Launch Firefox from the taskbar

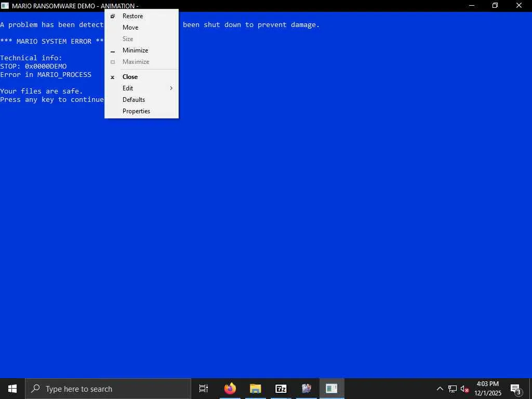coord(230,389)
